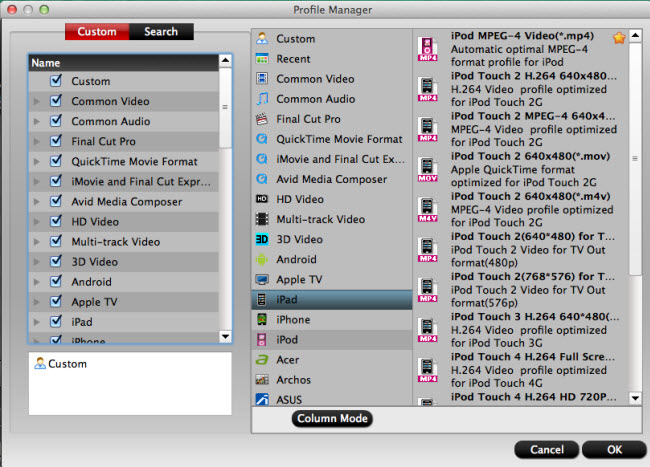Choose iPod Touch 2(768*576) for TV profile
Screen dimensions: 650x467
(x=520, y=290)
